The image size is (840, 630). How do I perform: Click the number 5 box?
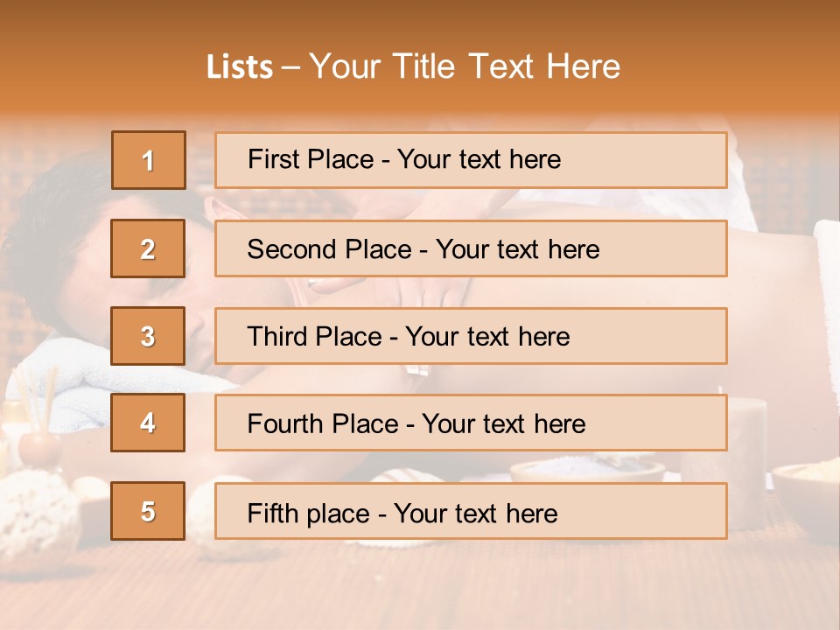148,511
